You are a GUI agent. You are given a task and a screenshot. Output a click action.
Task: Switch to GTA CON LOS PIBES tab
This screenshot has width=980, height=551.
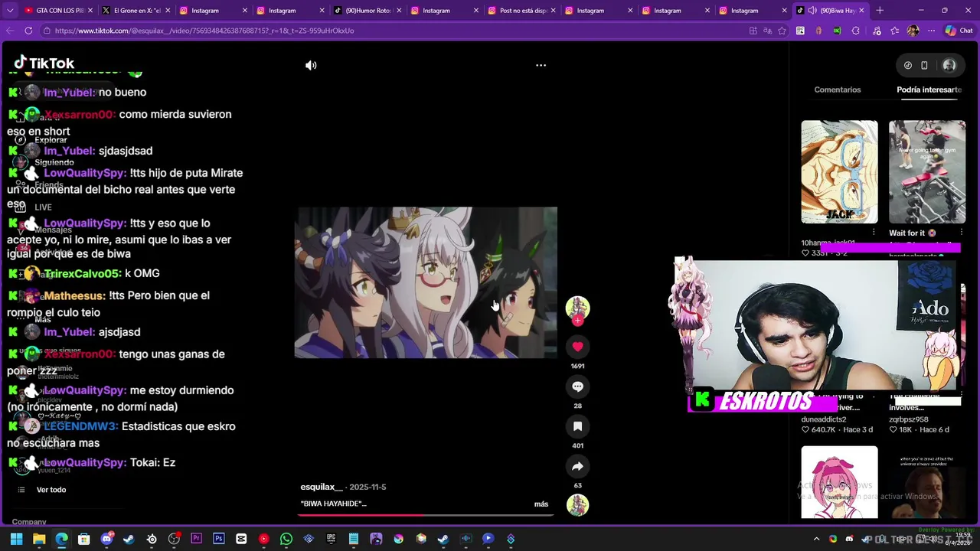coord(59,11)
